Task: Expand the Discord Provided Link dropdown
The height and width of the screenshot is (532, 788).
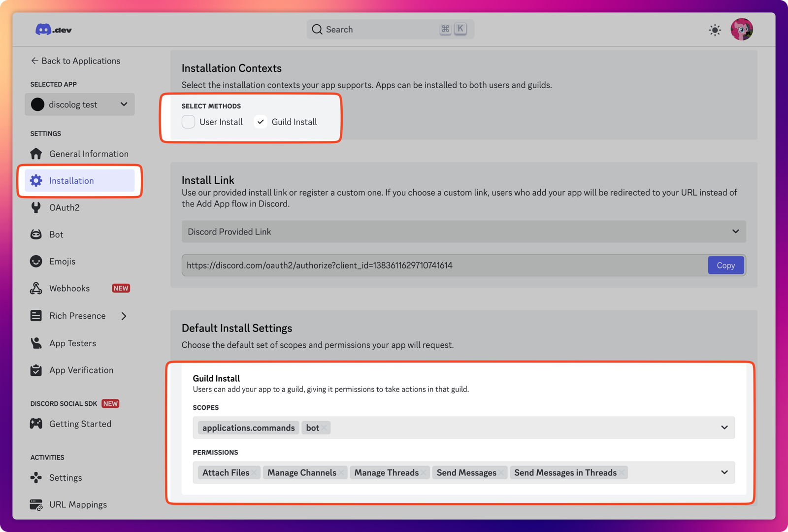Action: coord(735,232)
